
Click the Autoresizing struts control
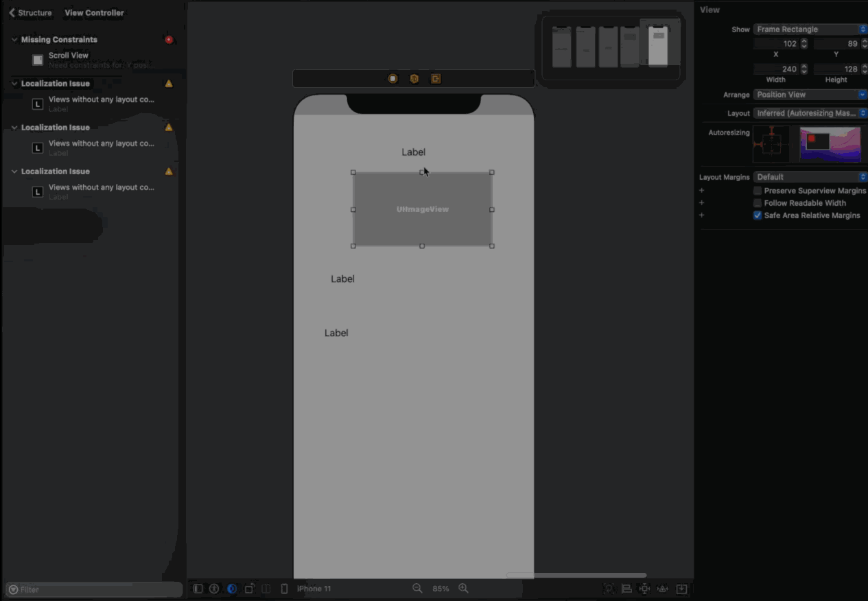pos(771,144)
